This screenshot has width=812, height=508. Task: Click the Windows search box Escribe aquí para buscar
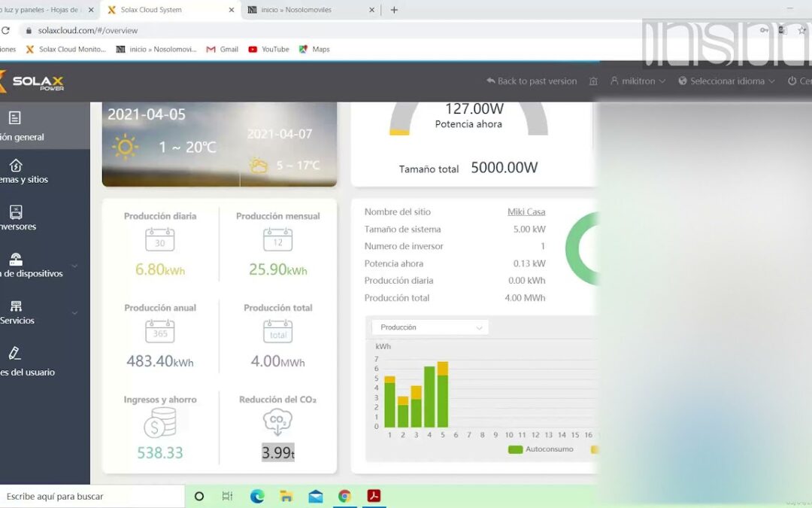point(92,497)
